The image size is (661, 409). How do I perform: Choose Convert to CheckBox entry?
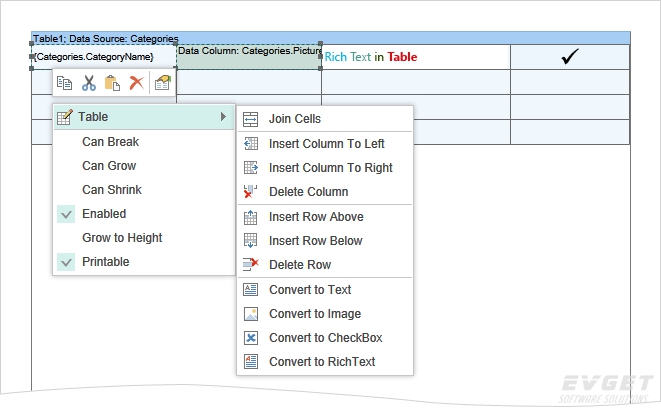tap(325, 338)
